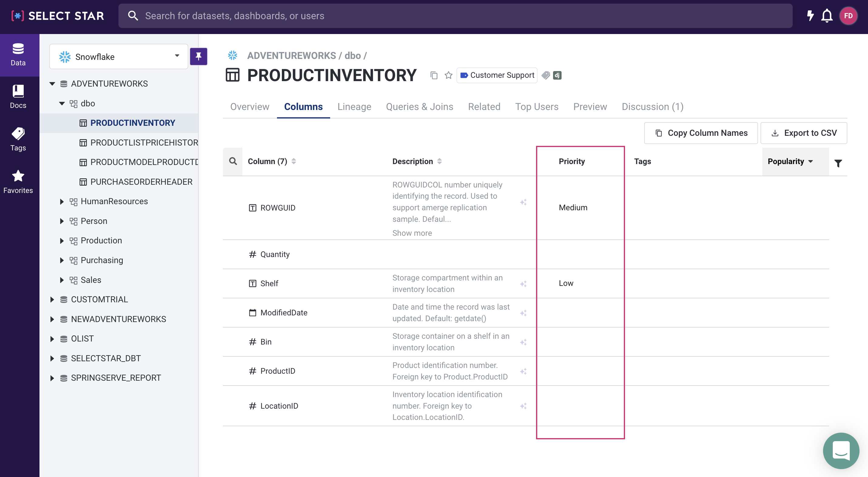The height and width of the screenshot is (477, 868).
Task: Click the Quantity column name
Action: point(275,254)
